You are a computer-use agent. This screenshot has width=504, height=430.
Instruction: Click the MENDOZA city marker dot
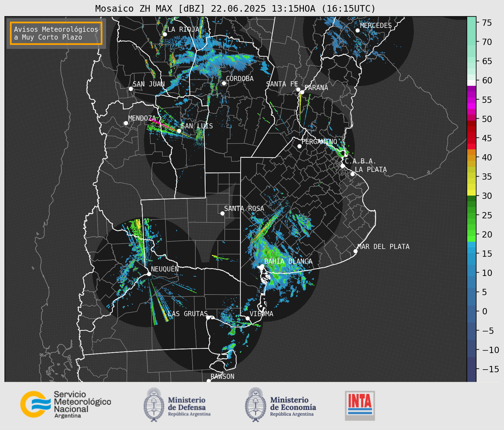point(126,123)
